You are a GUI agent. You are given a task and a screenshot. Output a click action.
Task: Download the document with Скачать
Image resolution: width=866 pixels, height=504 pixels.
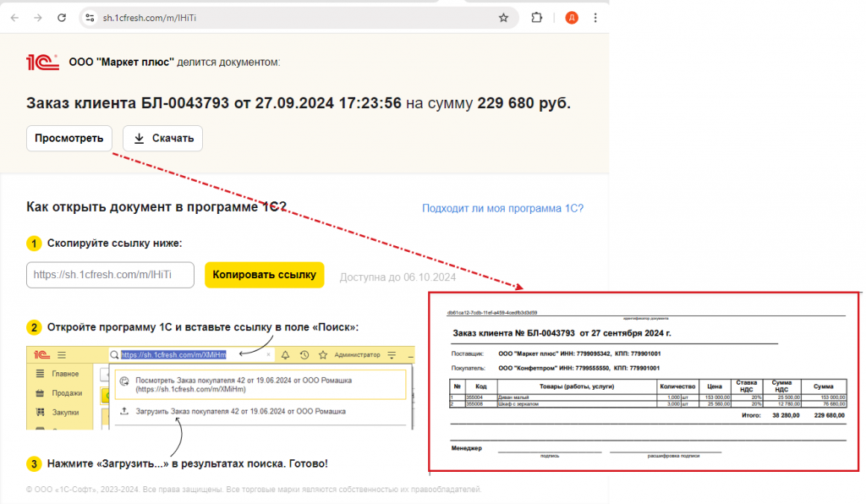click(x=163, y=138)
